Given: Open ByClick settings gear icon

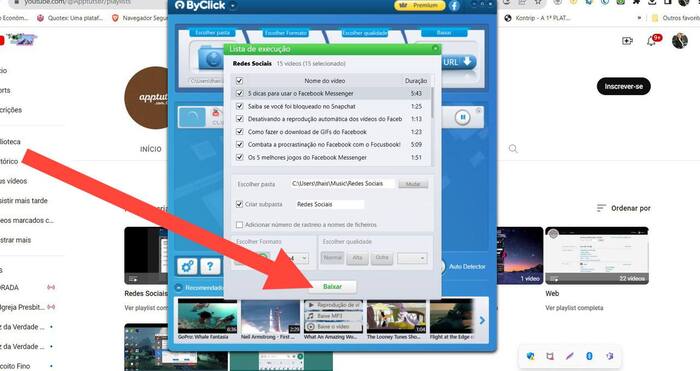Looking at the screenshot, I should point(187,267).
